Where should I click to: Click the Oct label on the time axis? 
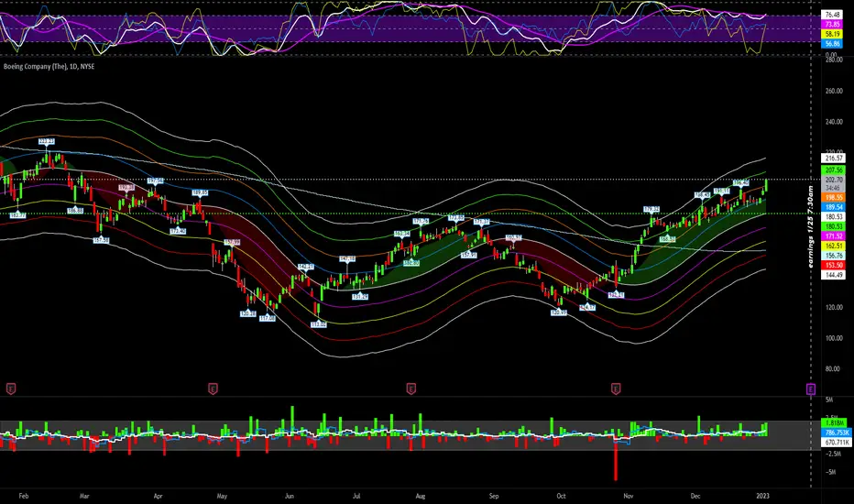[x=561, y=496]
